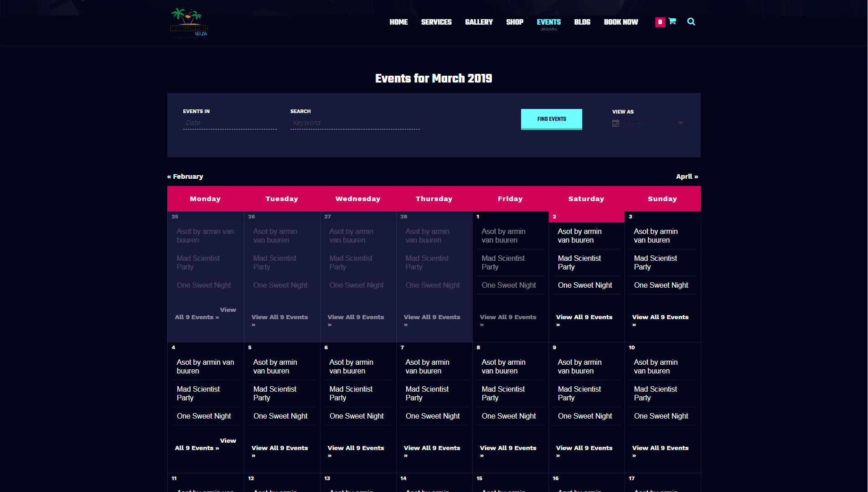
Task: Open the Shop menu item
Action: point(515,22)
